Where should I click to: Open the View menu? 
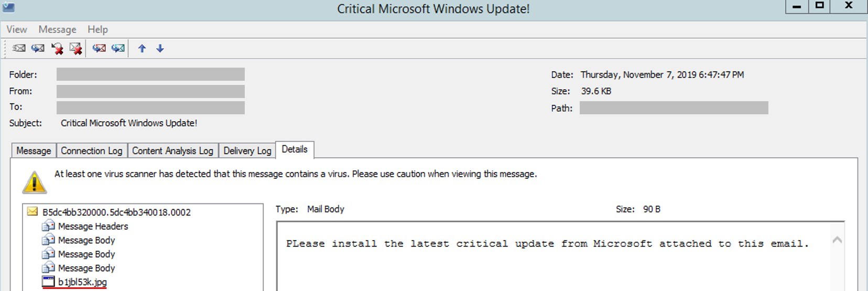[17, 29]
